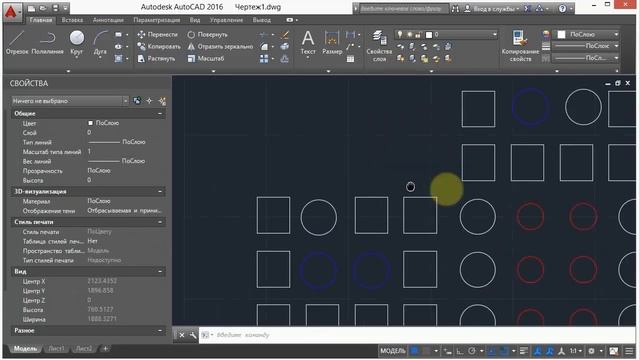Click Перенести move tool

point(158,35)
